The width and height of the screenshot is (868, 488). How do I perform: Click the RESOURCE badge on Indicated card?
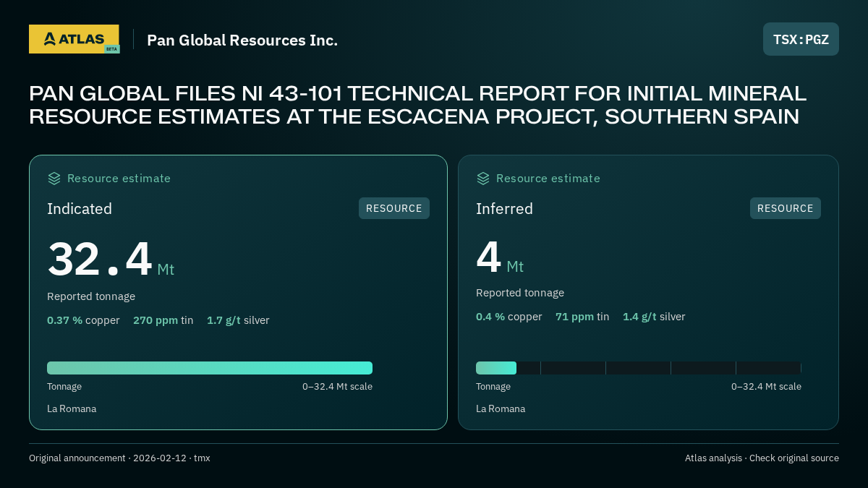tap(394, 208)
